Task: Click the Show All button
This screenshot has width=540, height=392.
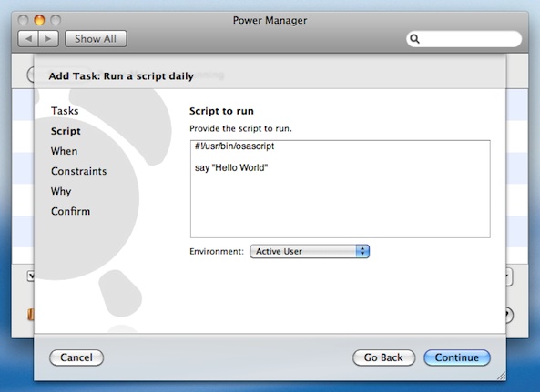Action: coord(96,39)
